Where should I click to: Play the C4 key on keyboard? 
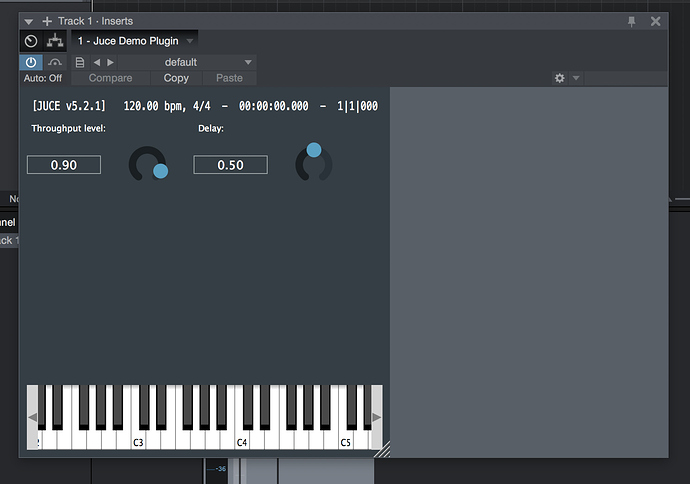tap(242, 440)
